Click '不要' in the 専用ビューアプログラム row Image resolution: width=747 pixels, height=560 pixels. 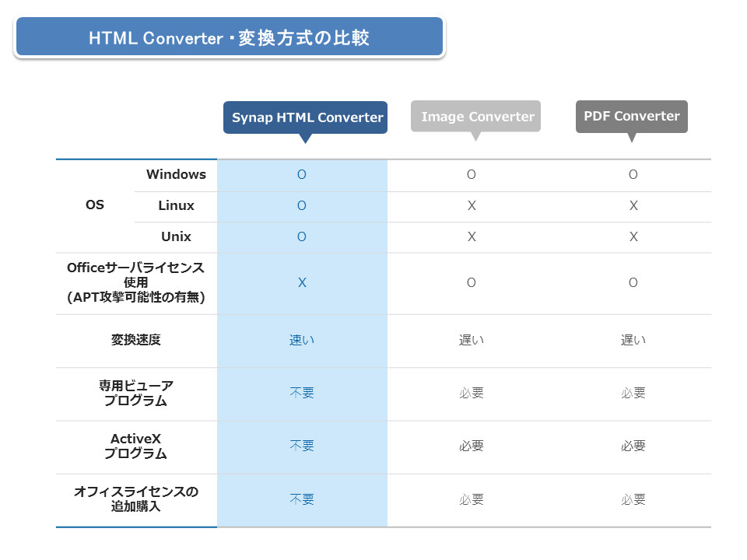click(x=302, y=393)
